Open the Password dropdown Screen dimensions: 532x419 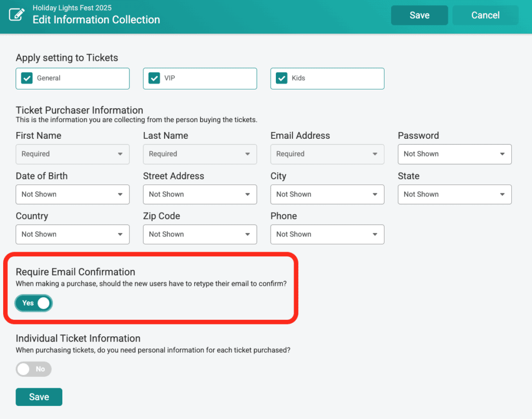(455, 154)
